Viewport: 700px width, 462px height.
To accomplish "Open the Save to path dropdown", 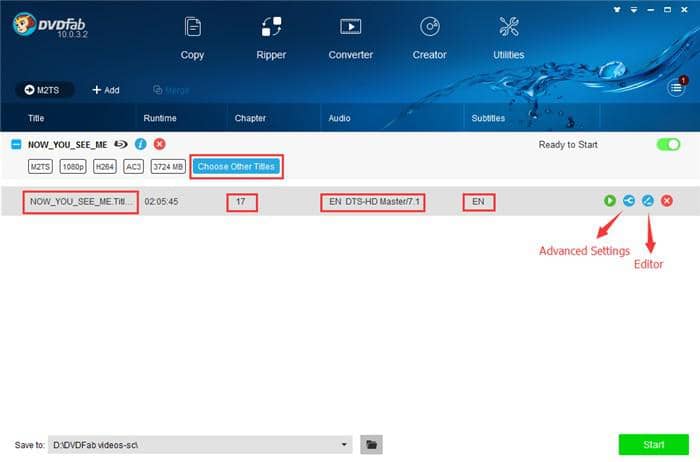I will tap(200, 445).
